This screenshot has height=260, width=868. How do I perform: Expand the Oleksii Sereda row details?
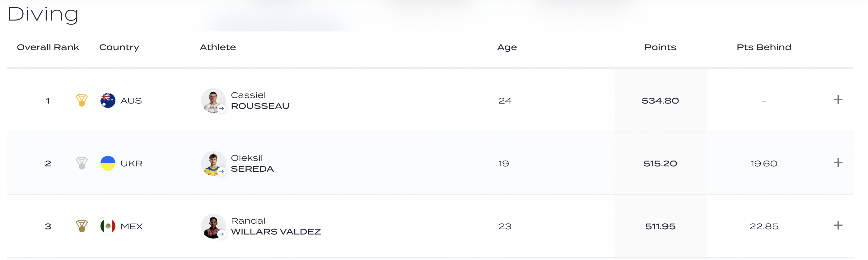click(838, 163)
